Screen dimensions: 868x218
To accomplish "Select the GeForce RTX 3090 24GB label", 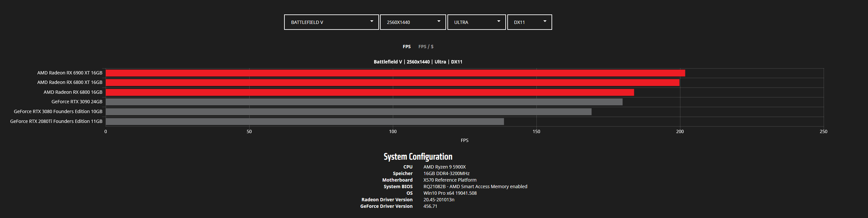I will pos(77,102).
